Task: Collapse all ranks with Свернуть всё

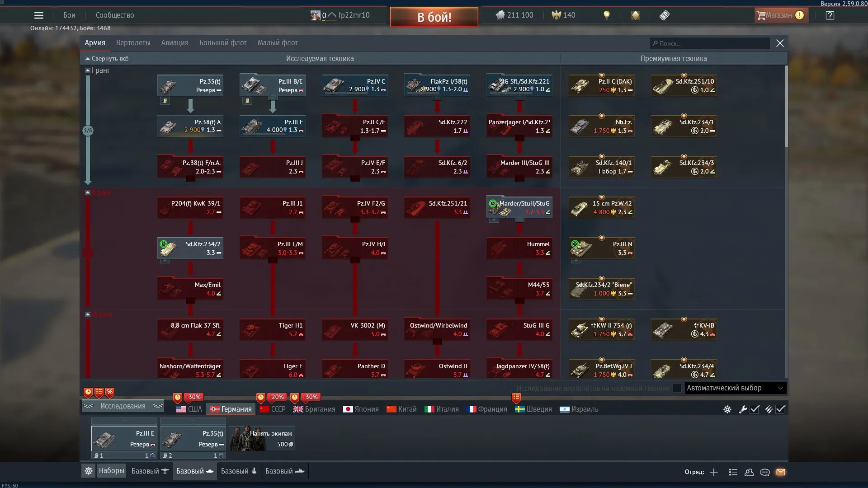Action: pos(107,59)
